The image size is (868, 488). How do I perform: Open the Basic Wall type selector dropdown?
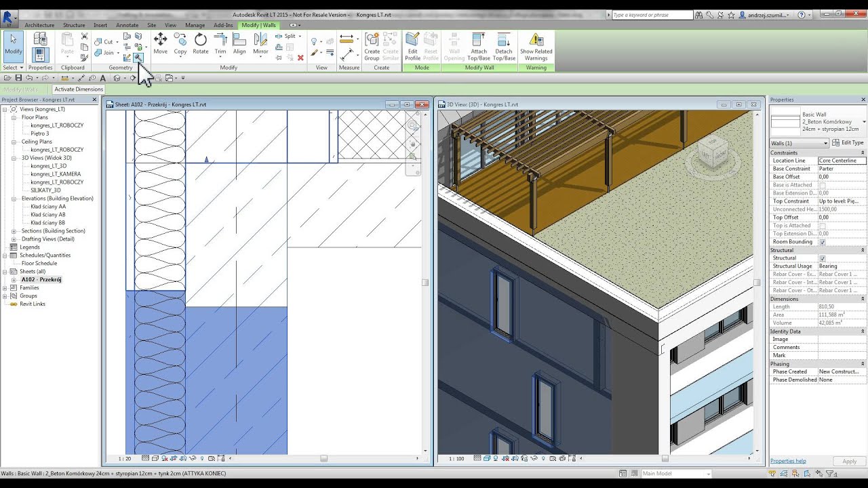point(863,121)
